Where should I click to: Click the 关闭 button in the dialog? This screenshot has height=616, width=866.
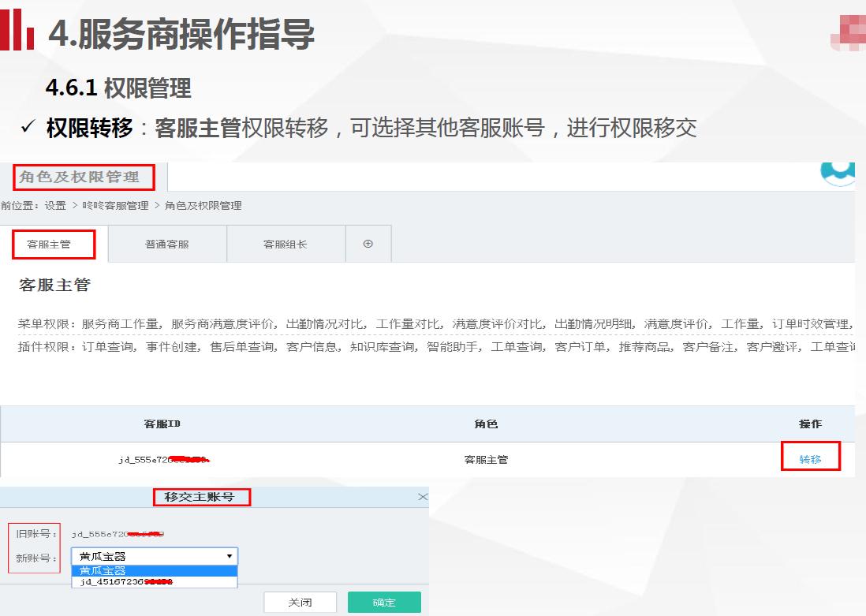[300, 602]
